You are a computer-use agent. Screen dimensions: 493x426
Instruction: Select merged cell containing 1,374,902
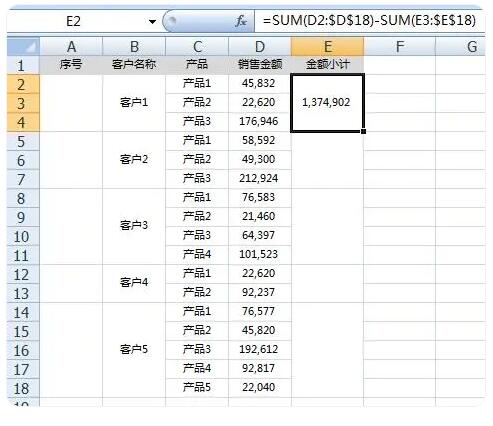(327, 103)
